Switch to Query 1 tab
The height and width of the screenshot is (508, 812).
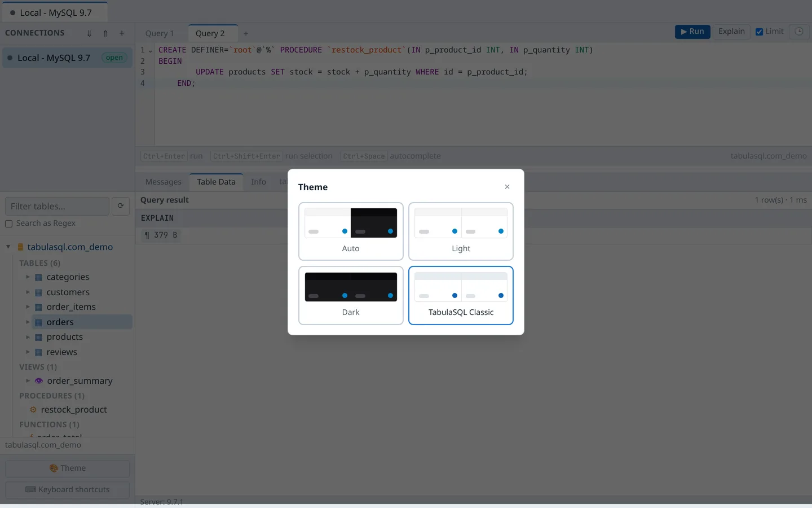[160, 33]
